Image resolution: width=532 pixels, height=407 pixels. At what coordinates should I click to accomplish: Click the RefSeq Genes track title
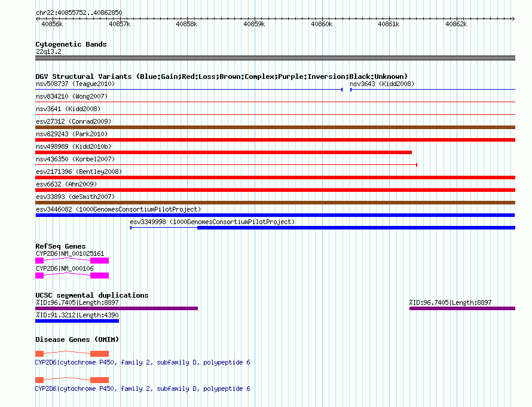(60, 246)
